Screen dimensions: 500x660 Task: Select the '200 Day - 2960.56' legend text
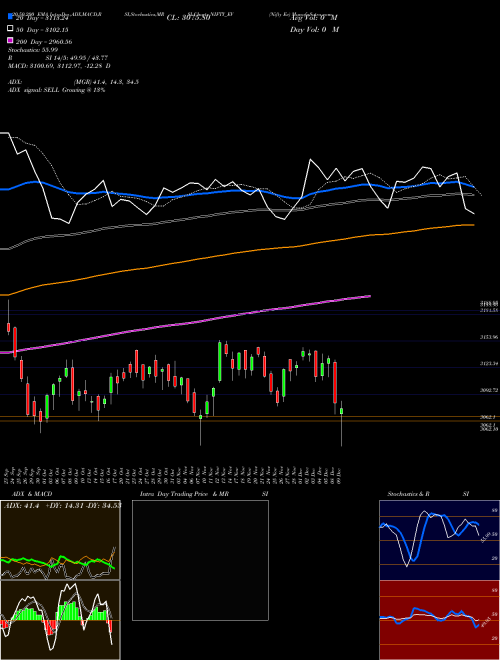click(x=44, y=42)
